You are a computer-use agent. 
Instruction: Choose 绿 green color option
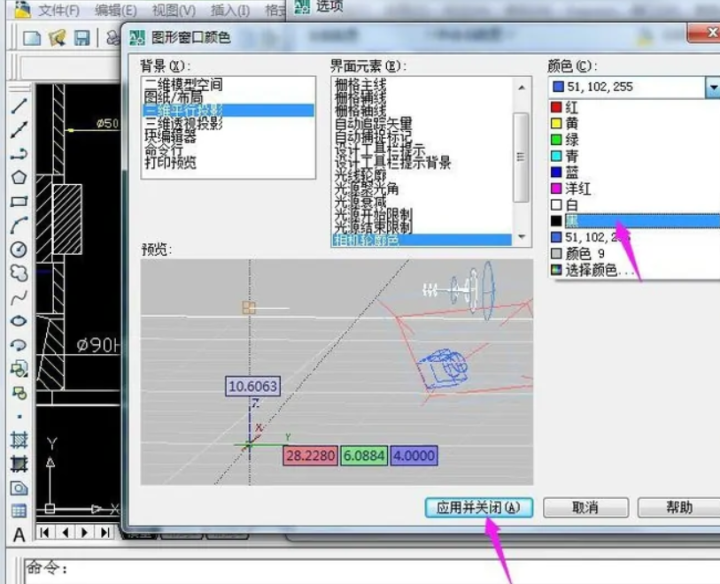click(x=635, y=140)
